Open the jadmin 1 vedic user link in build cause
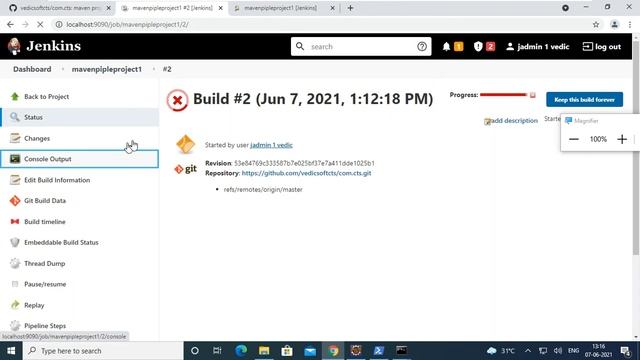This screenshot has height=360, width=640. [x=271, y=145]
